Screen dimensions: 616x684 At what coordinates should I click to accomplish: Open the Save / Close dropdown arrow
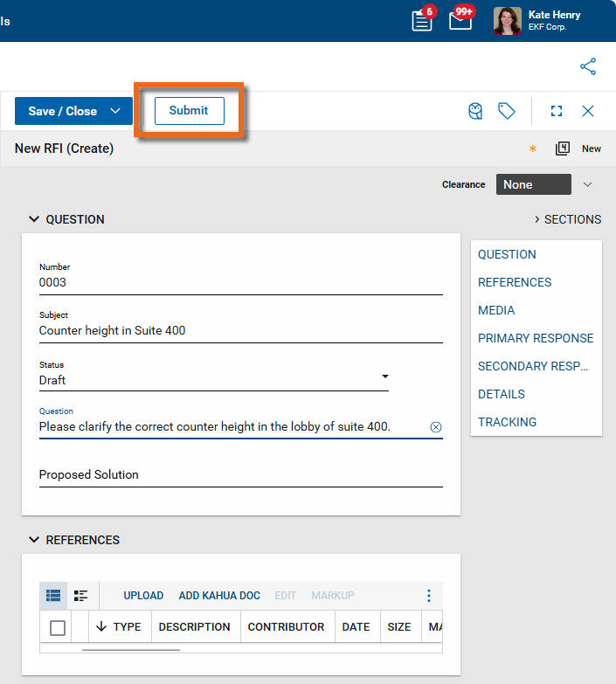(x=115, y=111)
